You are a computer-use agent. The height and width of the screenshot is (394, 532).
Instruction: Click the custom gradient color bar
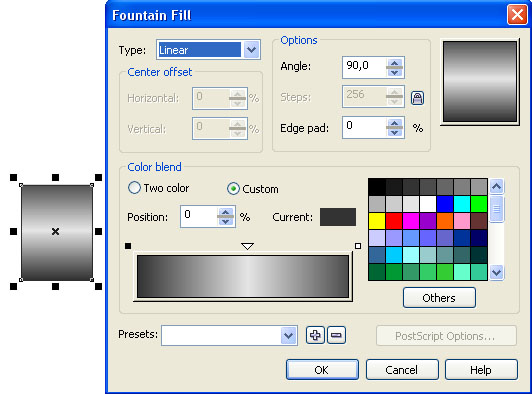click(x=243, y=277)
